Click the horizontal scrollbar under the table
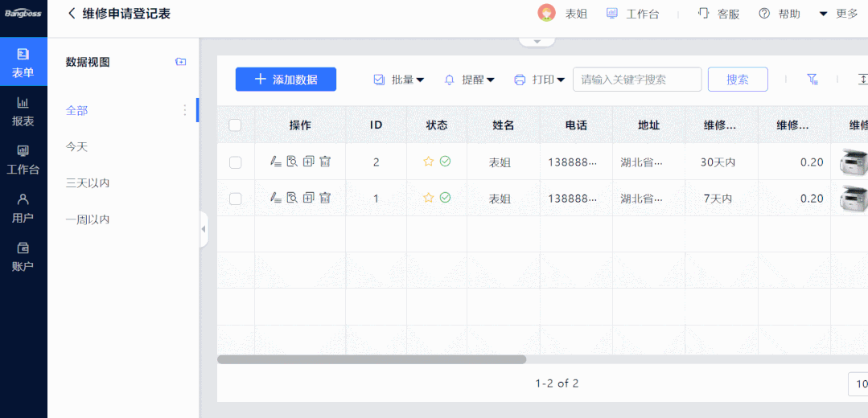This screenshot has width=868, height=418. tap(372, 360)
